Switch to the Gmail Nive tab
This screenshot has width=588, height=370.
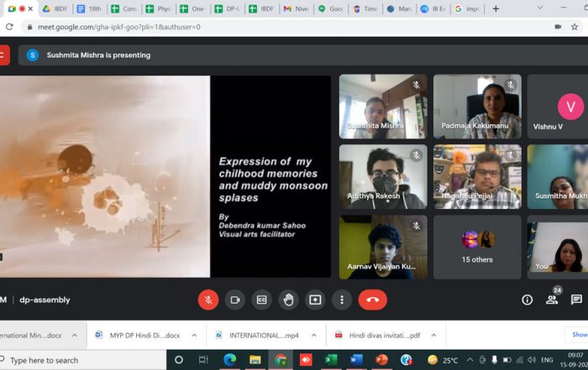(297, 8)
